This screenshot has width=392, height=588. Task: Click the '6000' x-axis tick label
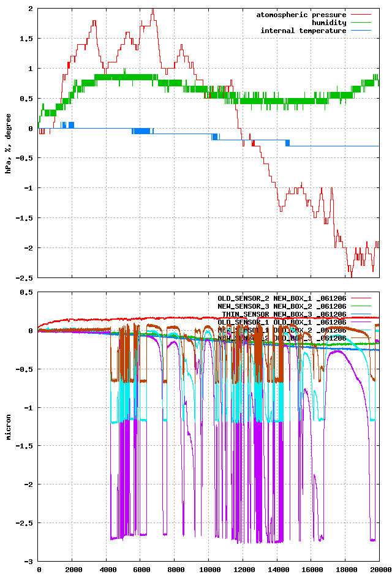point(142,570)
